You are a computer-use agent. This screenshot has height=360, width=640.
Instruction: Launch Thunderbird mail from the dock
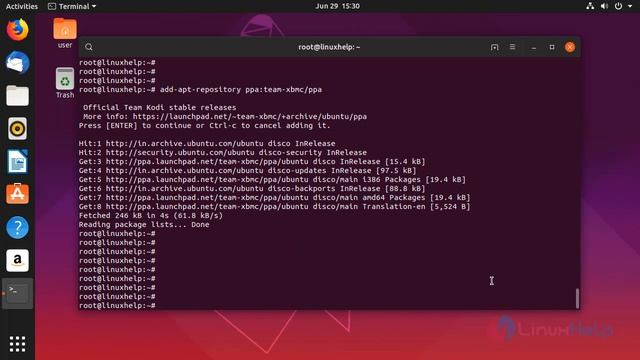tap(17, 62)
